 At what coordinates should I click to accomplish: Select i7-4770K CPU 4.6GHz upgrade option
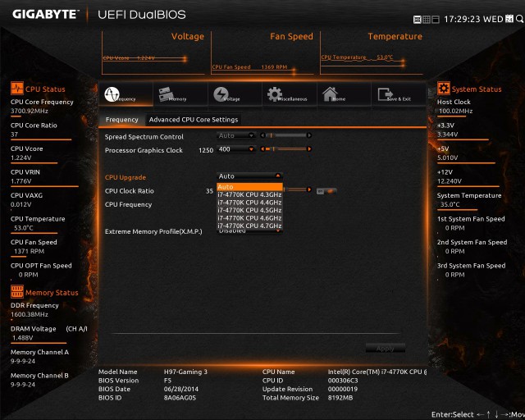point(249,217)
